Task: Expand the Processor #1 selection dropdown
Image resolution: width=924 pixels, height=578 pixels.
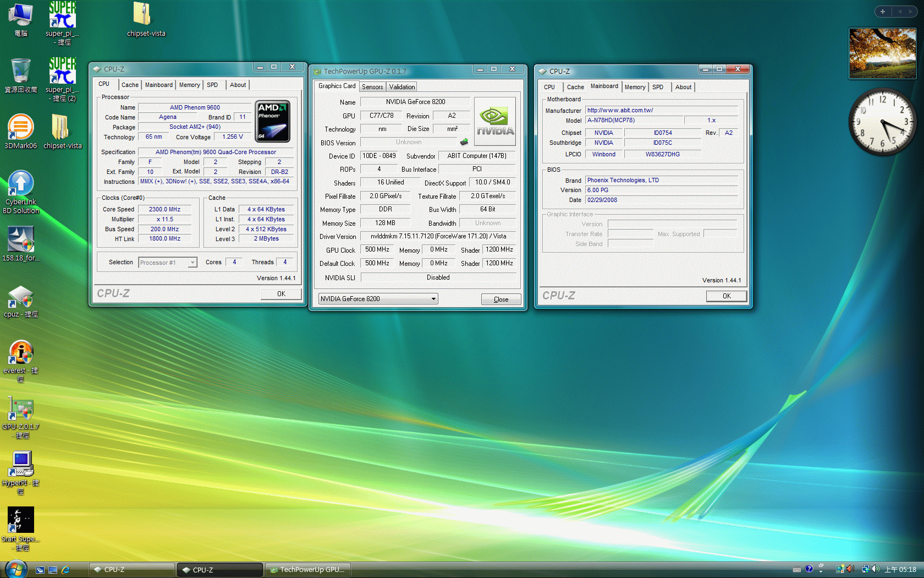Action: (x=193, y=263)
